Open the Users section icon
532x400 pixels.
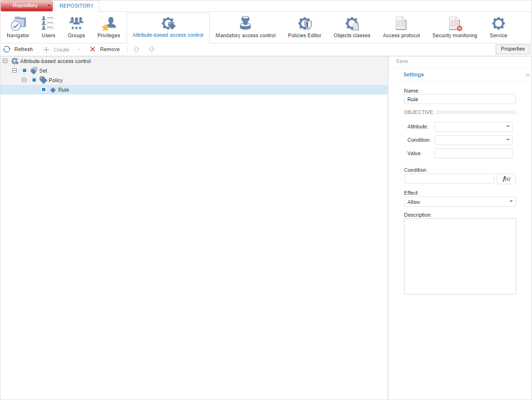pyautogui.click(x=48, y=24)
